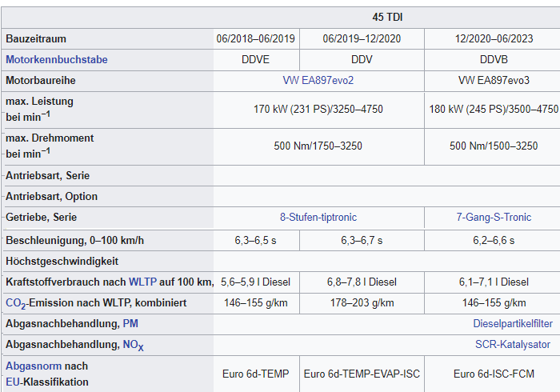Screen dimensions: 560x392
Task: Follow the VW EA897evo2 link
Action: tap(318, 80)
